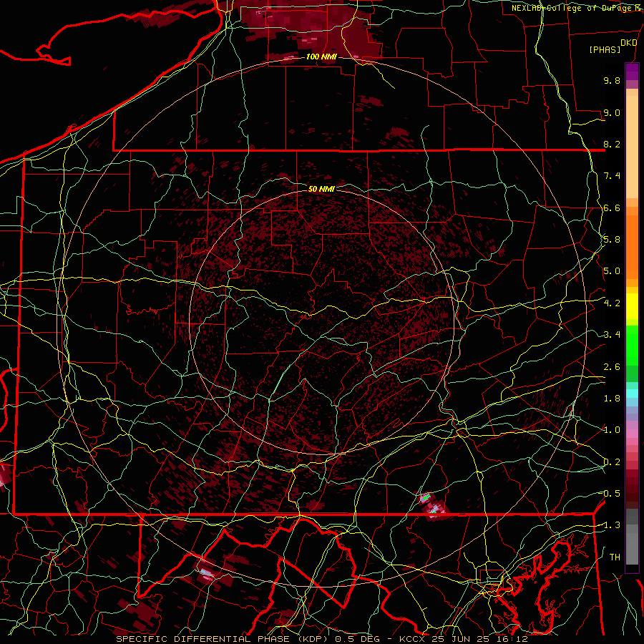Pick the cyan segment of the color bar
Image resolution: width=644 pixels, height=644 pixels.
[x=632, y=394]
